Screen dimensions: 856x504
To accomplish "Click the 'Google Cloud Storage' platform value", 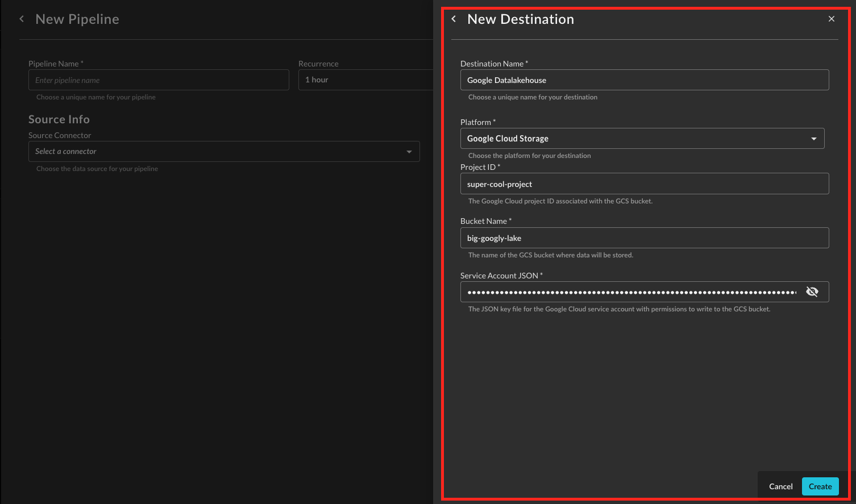I will coord(508,139).
